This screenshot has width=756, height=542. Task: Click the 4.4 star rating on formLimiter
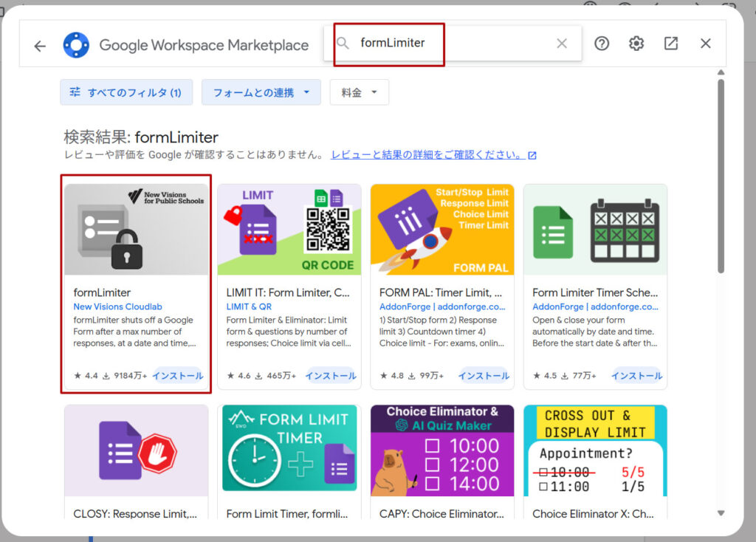coord(86,376)
